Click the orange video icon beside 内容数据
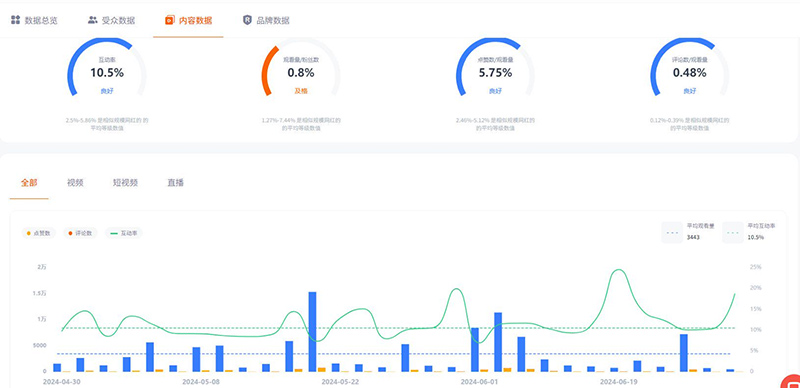This screenshot has width=800, height=388. click(x=169, y=20)
